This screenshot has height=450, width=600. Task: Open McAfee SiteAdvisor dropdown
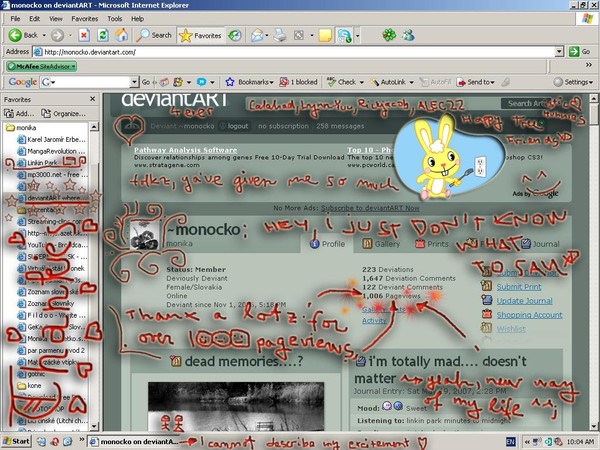pos(41,66)
